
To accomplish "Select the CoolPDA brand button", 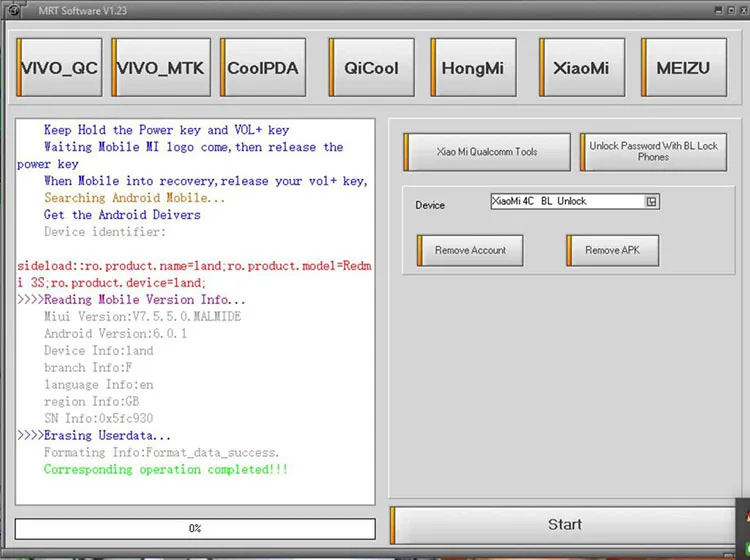I will point(263,67).
